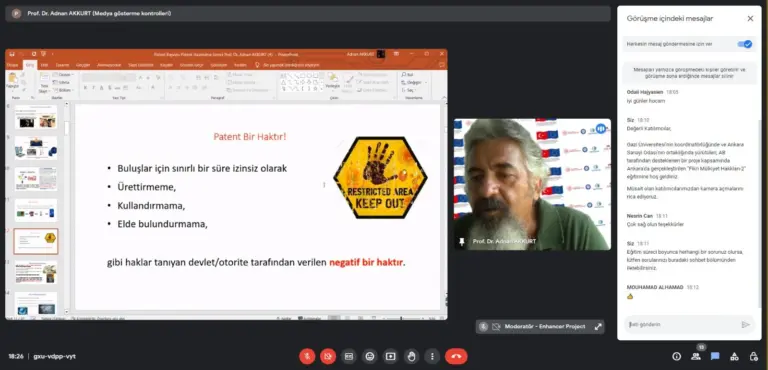Leave the call with red hang-up button
The height and width of the screenshot is (370, 768).
[456, 356]
